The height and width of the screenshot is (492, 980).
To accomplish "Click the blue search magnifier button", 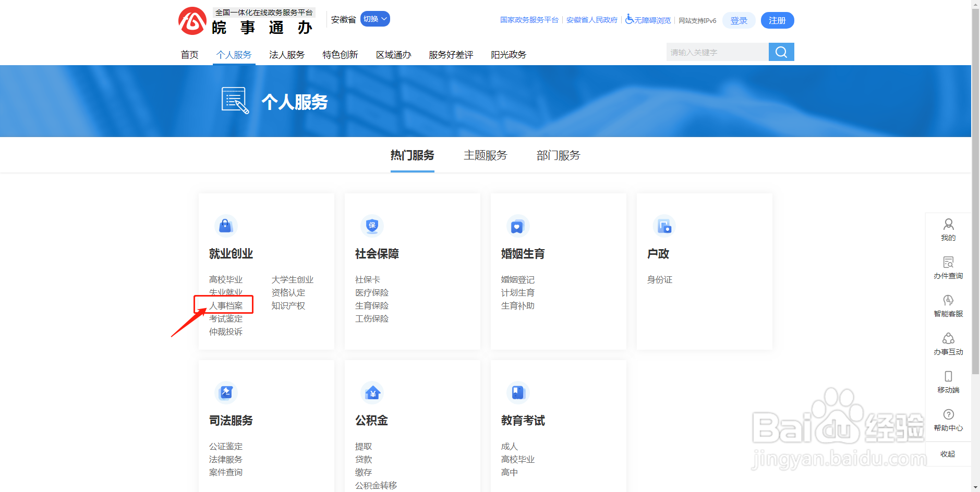I will tap(781, 52).
